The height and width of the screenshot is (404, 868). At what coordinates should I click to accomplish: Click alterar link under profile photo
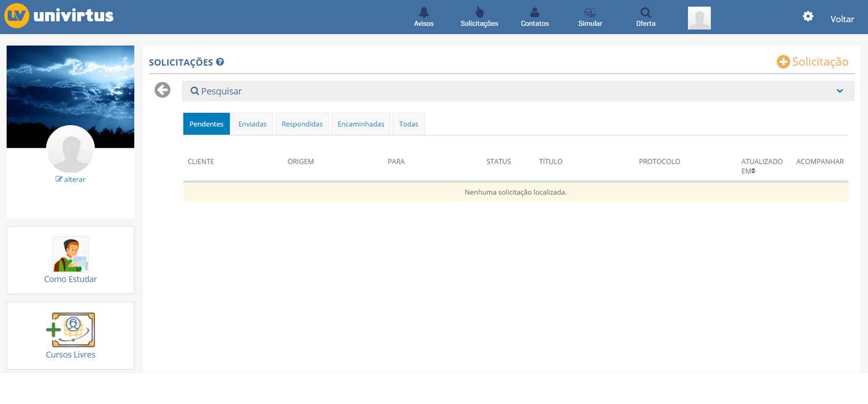pos(71,179)
